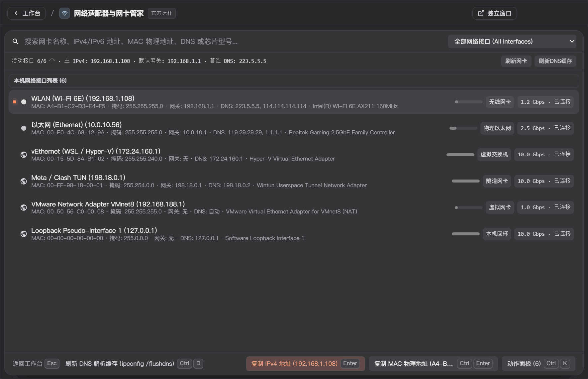Click the status dot on WLAN row
The height and width of the screenshot is (379, 588).
24,102
